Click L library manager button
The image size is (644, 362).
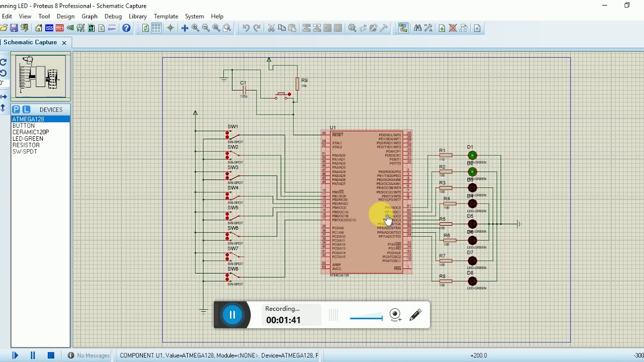click(27, 109)
